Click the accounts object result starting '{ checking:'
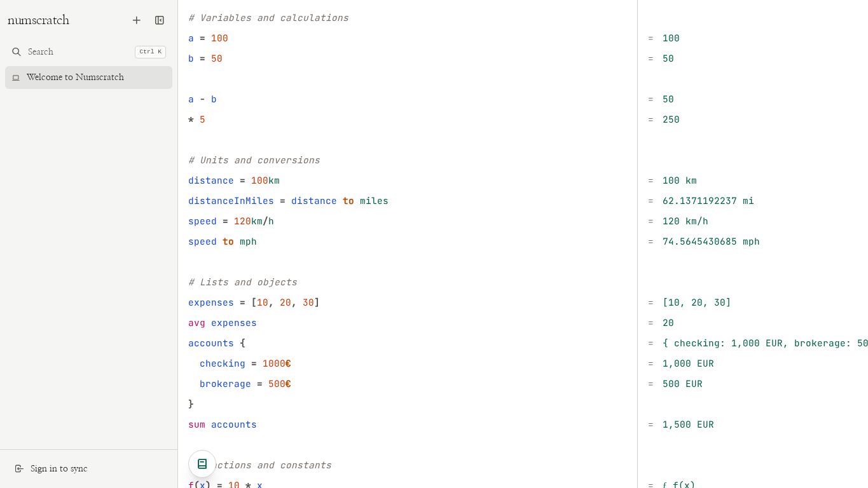868x488 pixels. click(765, 343)
